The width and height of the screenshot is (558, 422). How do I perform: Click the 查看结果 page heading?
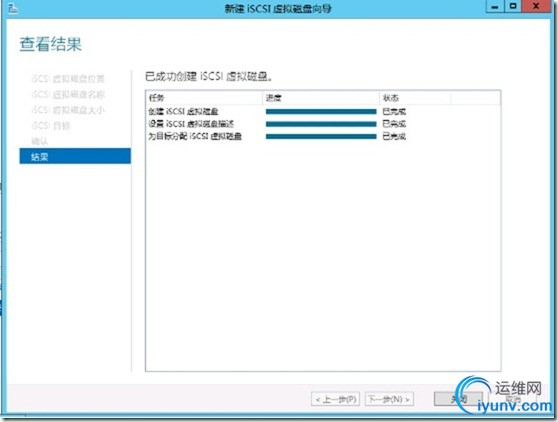click(51, 44)
